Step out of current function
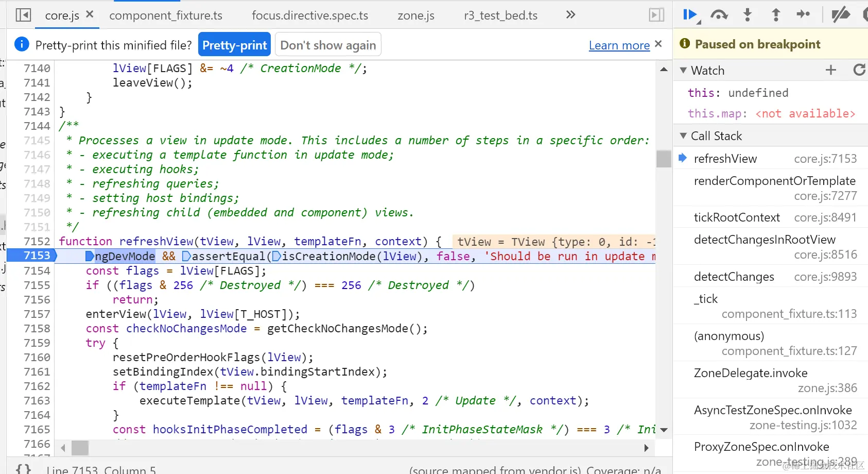 pos(776,15)
